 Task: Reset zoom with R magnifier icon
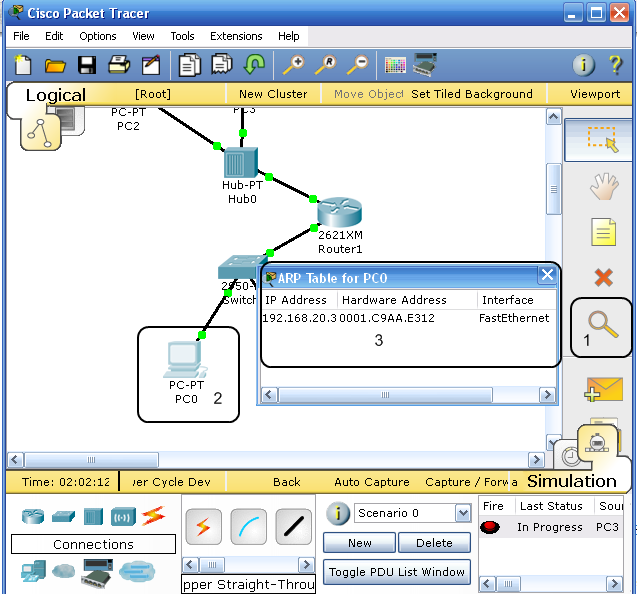click(326, 65)
